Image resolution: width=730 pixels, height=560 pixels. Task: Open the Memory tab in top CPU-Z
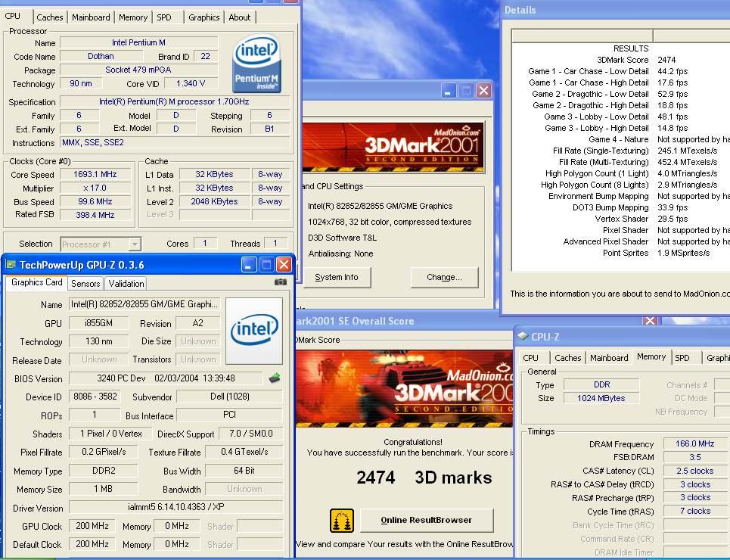(x=133, y=17)
